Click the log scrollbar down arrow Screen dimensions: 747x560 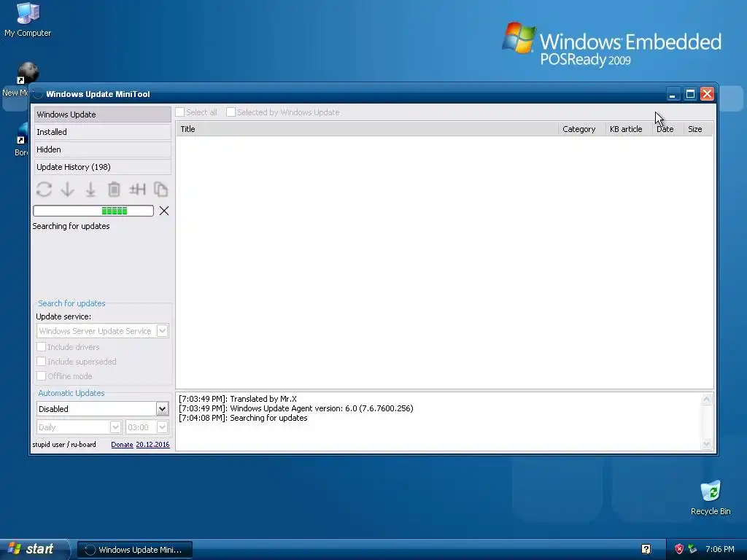[706, 444]
